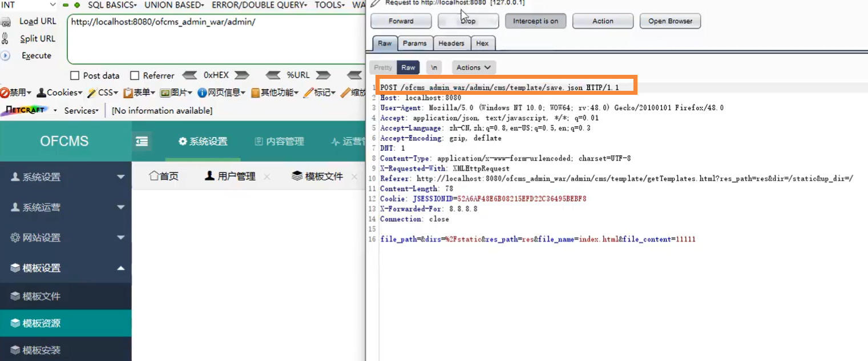The width and height of the screenshot is (868, 361).
Task: Open the 其他功能 (Miscellaneous) dropdown
Action: pos(275,93)
